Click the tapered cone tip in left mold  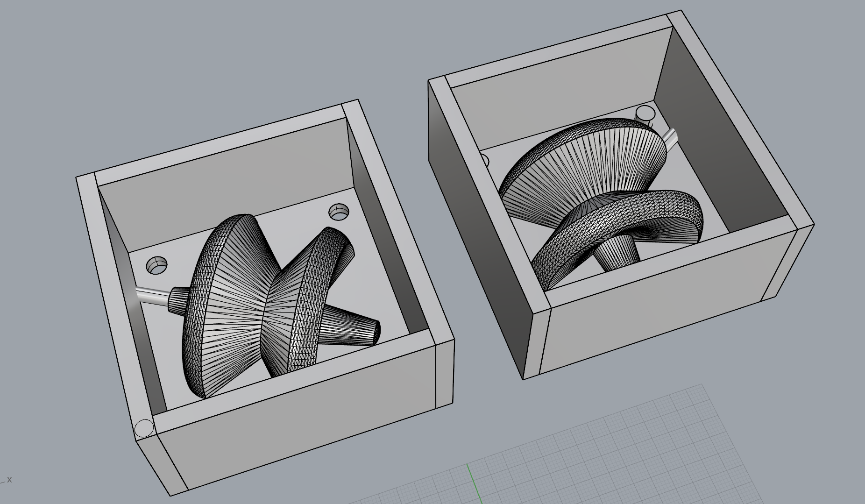[x=360, y=328]
